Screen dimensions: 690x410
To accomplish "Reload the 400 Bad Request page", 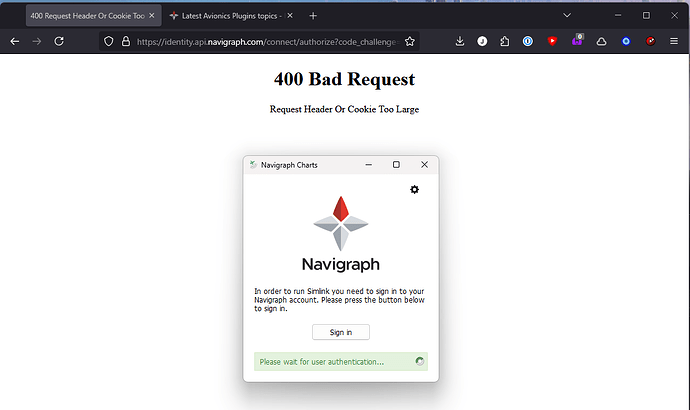I will (59, 41).
